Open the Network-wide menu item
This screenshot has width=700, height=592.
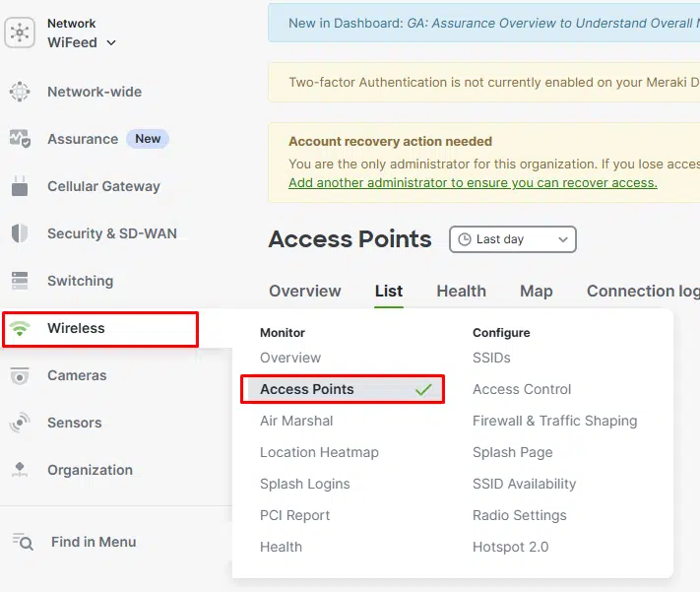pyautogui.click(x=95, y=92)
